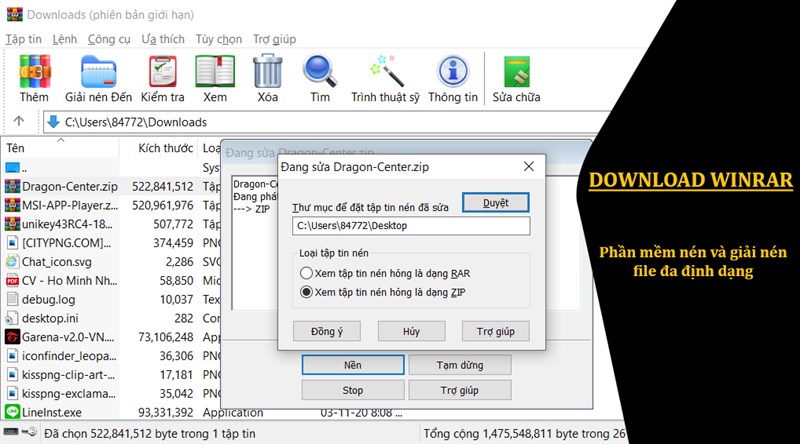Open the Công cụ menu
This screenshot has height=444, width=800.
click(x=109, y=39)
